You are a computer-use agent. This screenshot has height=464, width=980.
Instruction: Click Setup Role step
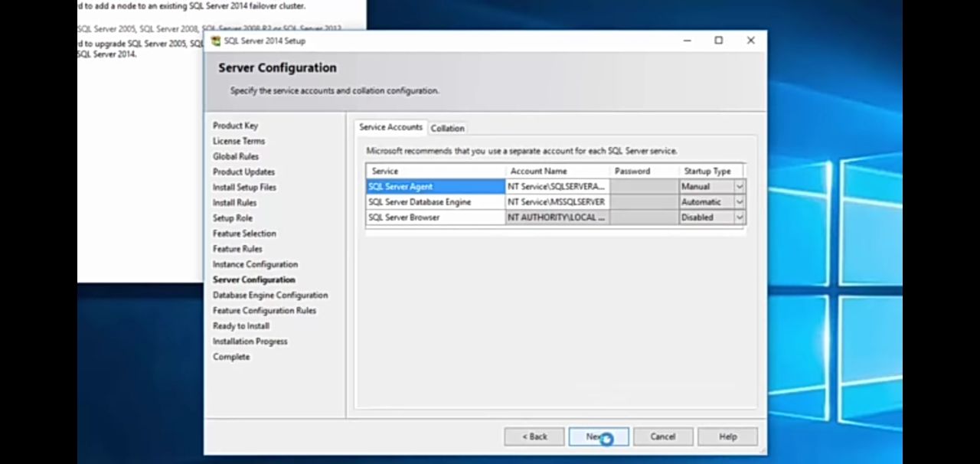[x=233, y=217]
